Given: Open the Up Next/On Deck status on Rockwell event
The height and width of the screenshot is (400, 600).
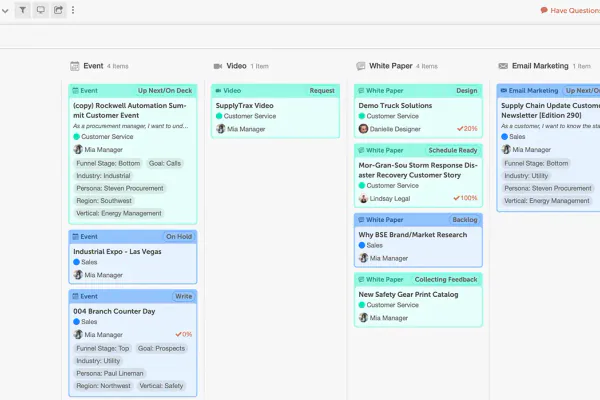Looking at the screenshot, I should click(x=165, y=91).
